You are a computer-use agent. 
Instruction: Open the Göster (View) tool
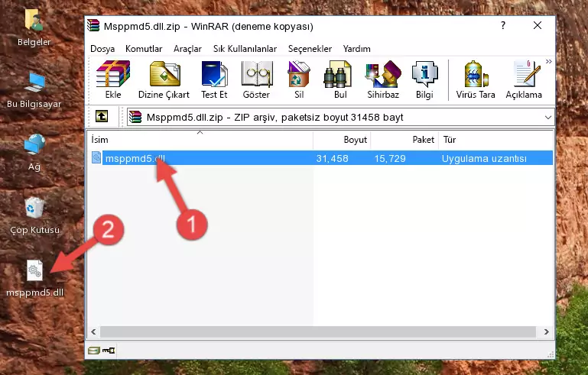256,79
